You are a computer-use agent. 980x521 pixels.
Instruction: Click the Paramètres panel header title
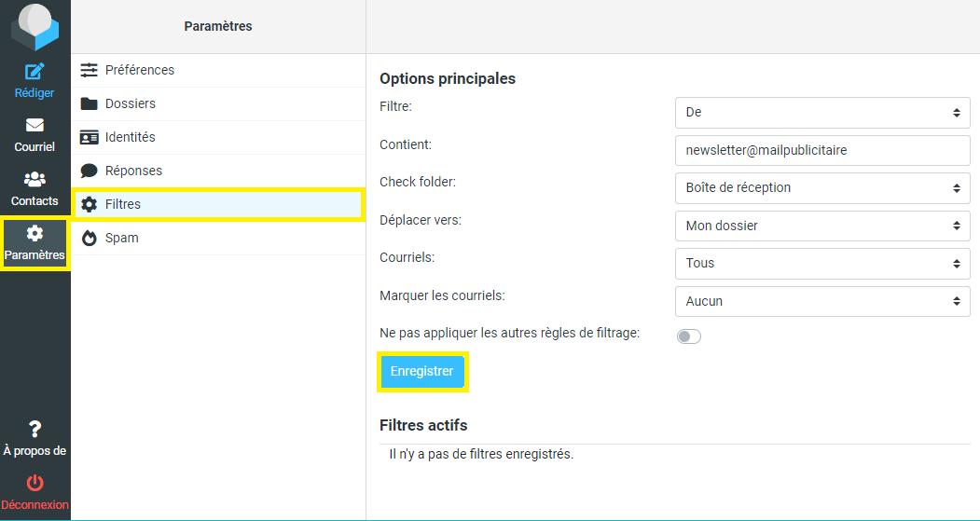click(x=218, y=26)
